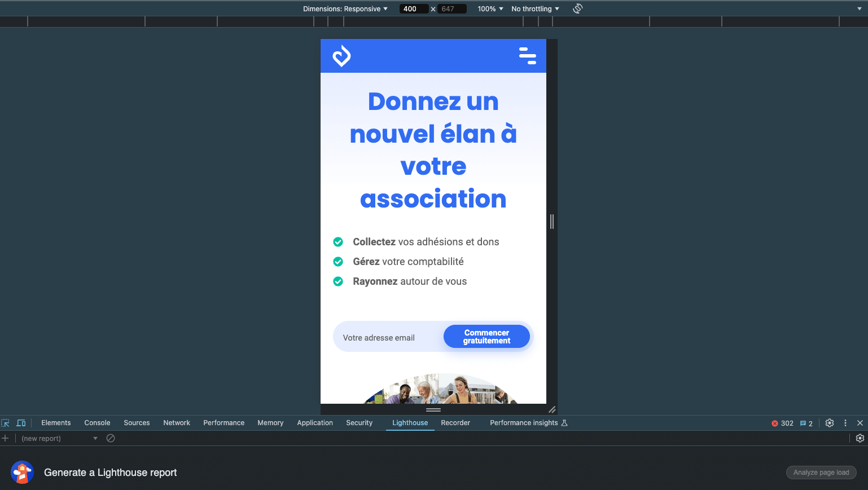The height and width of the screenshot is (490, 868).
Task: Click the Commencer gratuitement button
Action: click(486, 336)
